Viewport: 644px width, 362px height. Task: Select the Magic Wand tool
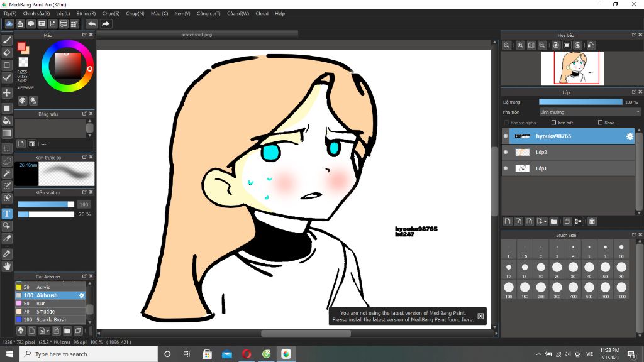pyautogui.click(x=6, y=173)
